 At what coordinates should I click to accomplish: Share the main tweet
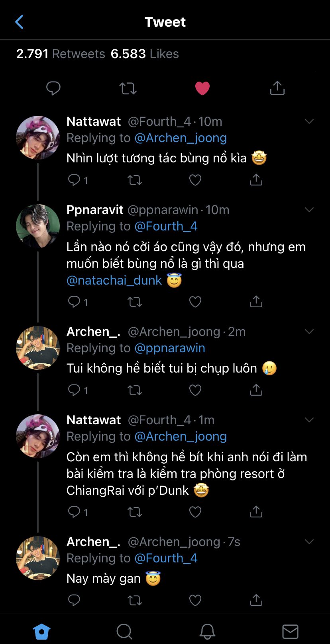point(277,88)
